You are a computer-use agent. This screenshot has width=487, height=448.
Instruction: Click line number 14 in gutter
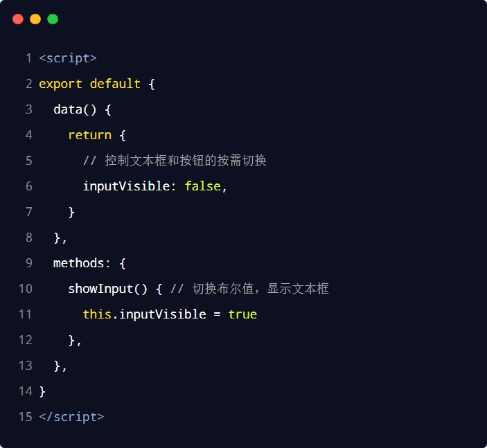26,391
